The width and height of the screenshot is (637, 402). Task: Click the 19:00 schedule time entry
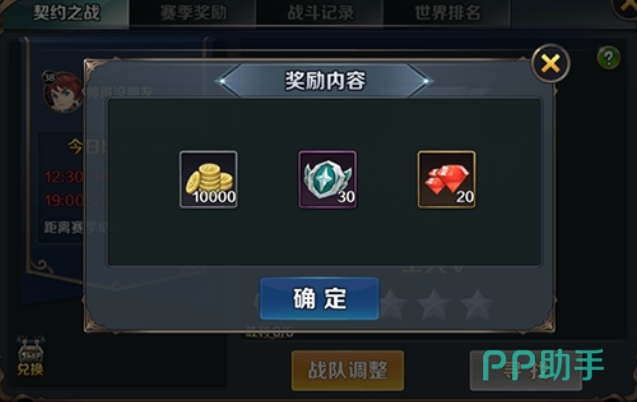point(64,201)
